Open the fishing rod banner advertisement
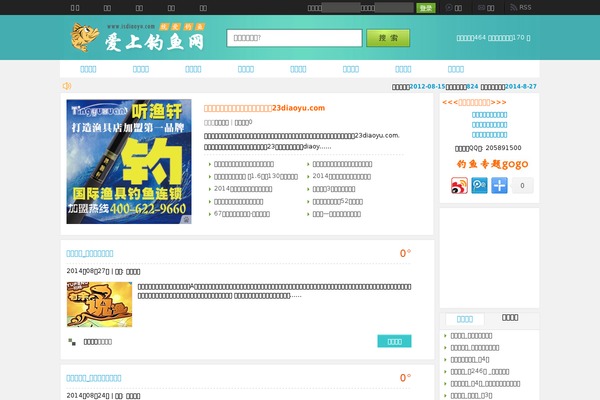 [129, 161]
